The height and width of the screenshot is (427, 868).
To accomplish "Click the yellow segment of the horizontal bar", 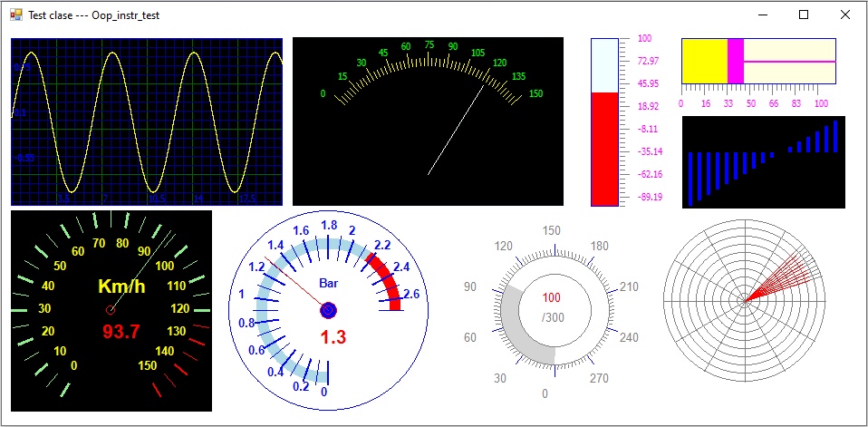I will click(704, 62).
